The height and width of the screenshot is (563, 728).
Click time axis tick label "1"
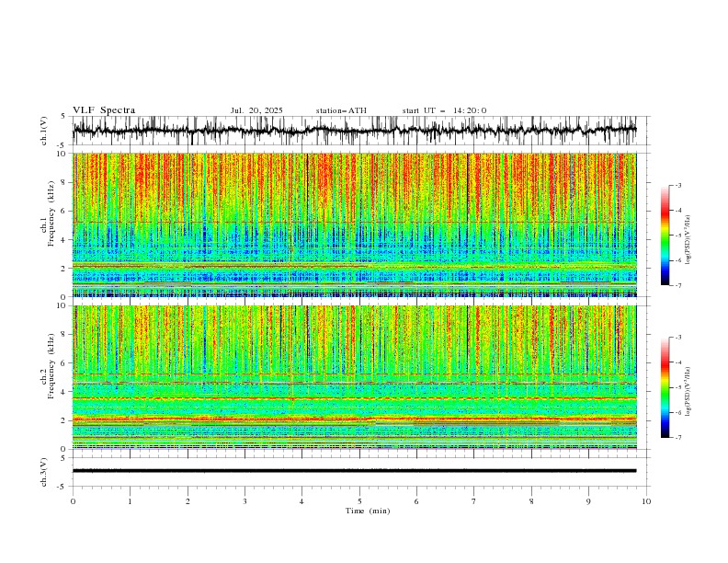pos(130,501)
